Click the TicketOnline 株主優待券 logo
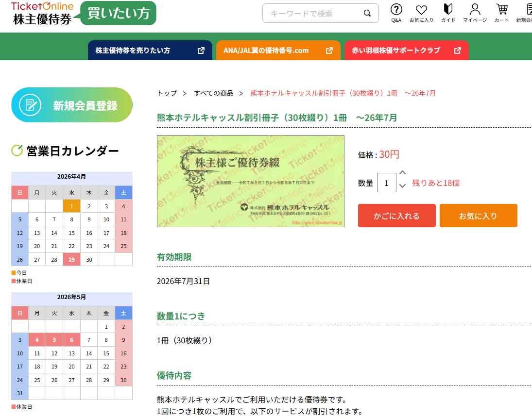This screenshot has width=532, height=418. pos(42,13)
